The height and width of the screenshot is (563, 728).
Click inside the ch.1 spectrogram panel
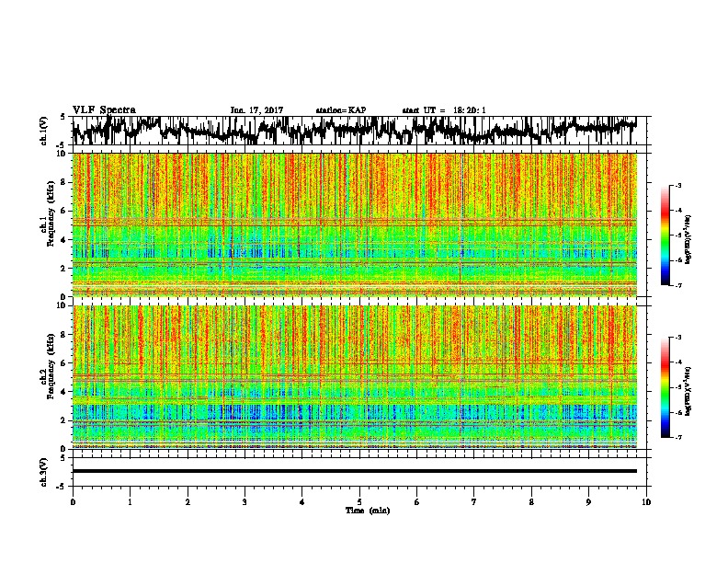[x=355, y=224]
